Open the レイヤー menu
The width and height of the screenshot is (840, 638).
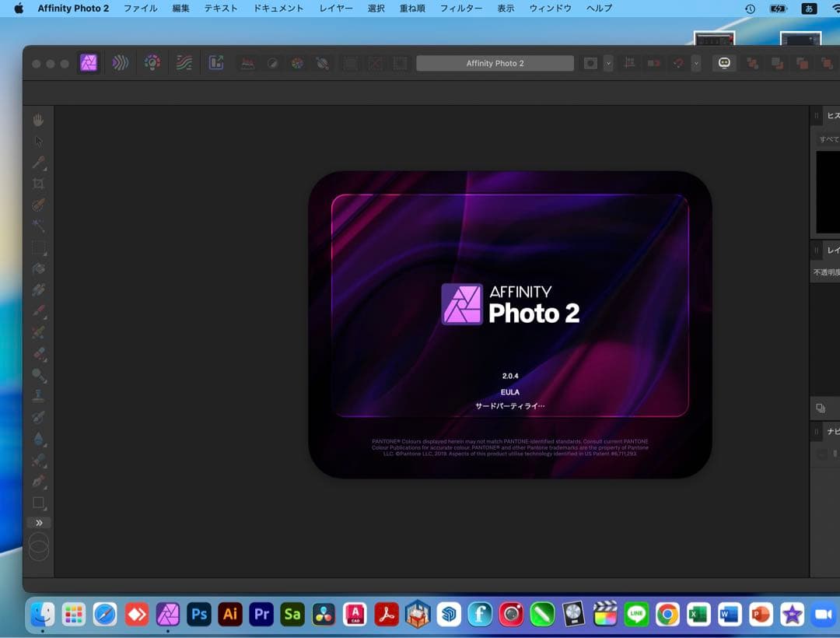click(334, 9)
